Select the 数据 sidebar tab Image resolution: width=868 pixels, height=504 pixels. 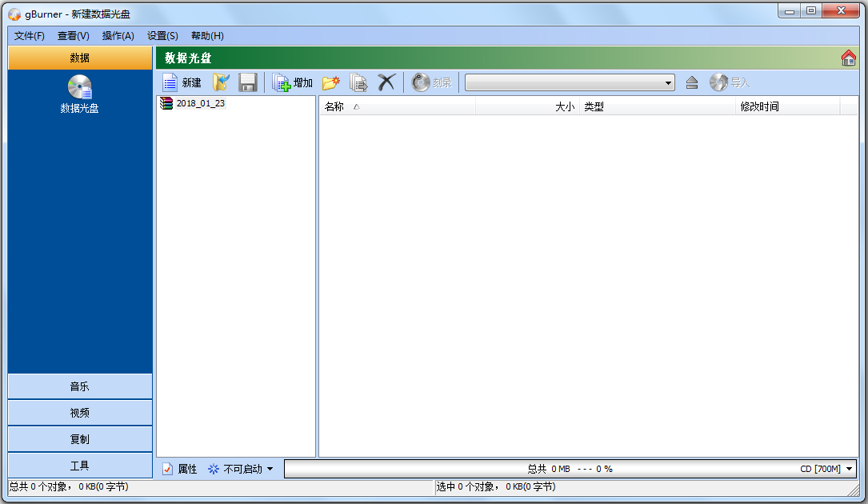point(80,58)
